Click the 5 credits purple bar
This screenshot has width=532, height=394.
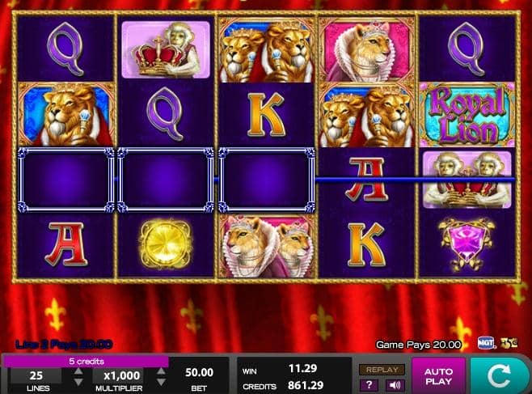coord(87,362)
